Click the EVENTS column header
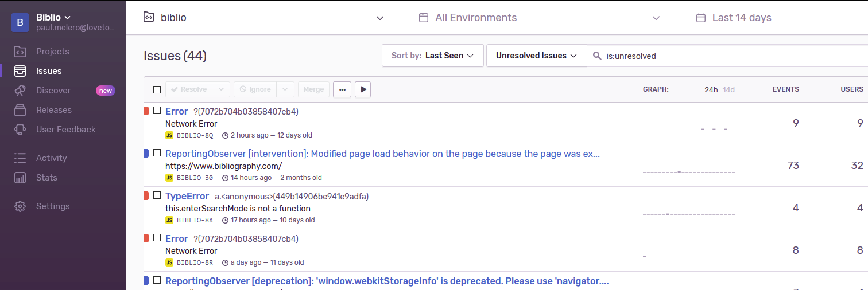Image resolution: width=868 pixels, height=290 pixels. click(x=786, y=89)
